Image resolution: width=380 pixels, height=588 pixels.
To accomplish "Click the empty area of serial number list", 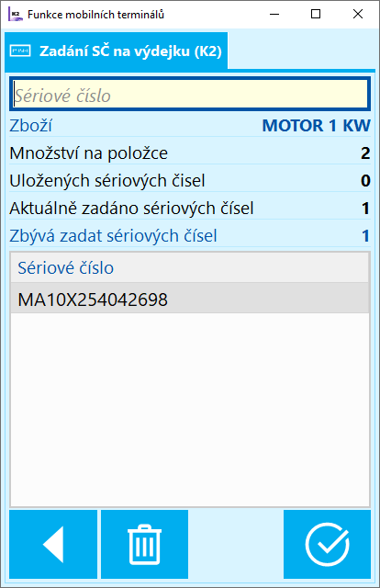I will pyautogui.click(x=190, y=410).
